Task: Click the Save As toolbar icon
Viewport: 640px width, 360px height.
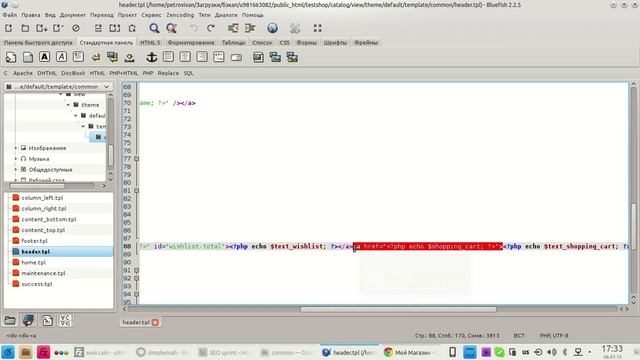Action: click(58, 28)
